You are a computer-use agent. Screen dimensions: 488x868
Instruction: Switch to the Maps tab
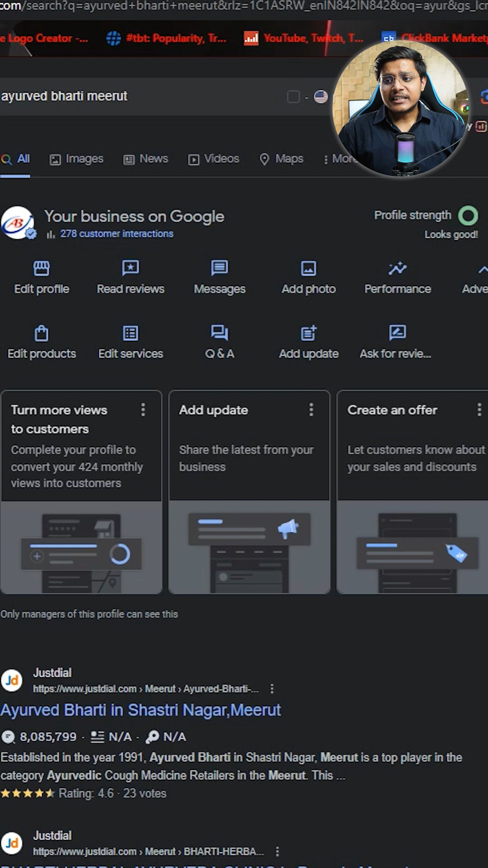(281, 159)
